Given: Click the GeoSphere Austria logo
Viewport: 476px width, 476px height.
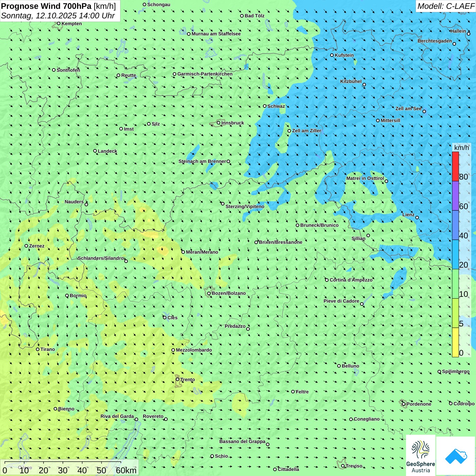Looking at the screenshot, I should (421, 455).
